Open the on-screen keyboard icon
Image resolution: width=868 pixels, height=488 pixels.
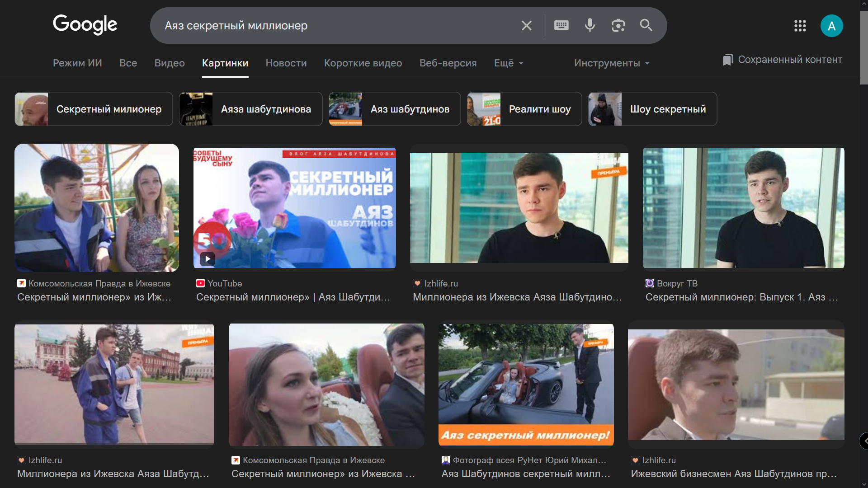561,25
